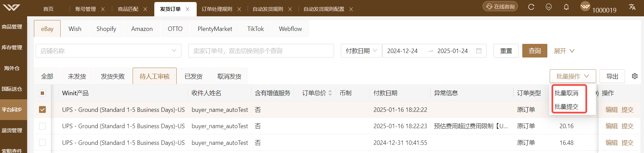Screen dimensions: 644x153
Task: Sort by 订单总价 column arrows
Action: coord(330,93)
